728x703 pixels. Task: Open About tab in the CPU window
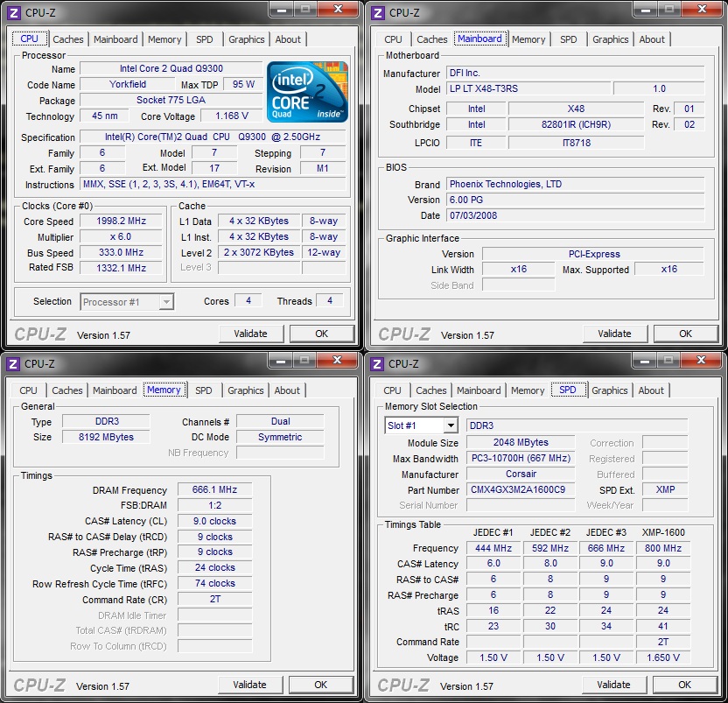coord(288,39)
